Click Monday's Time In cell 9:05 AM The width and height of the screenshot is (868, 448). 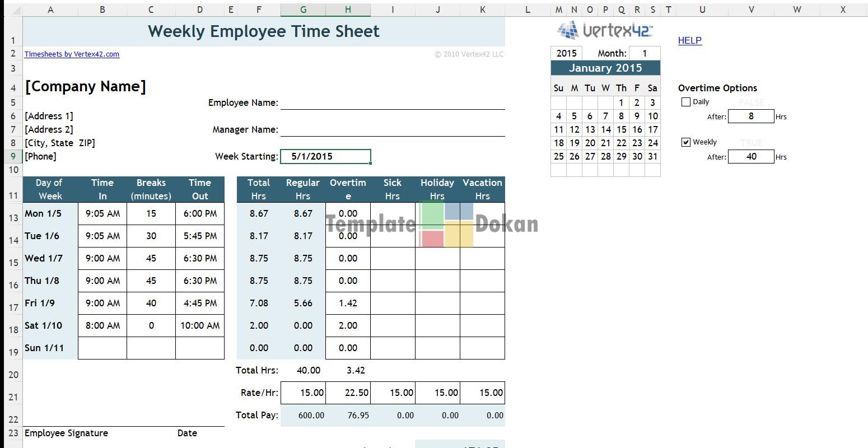102,213
